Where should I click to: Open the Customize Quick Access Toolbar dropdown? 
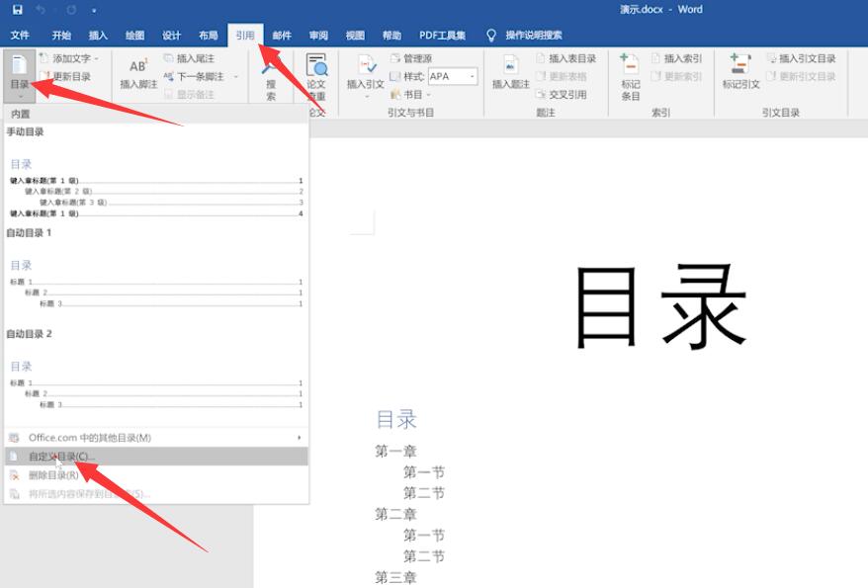coord(94,11)
